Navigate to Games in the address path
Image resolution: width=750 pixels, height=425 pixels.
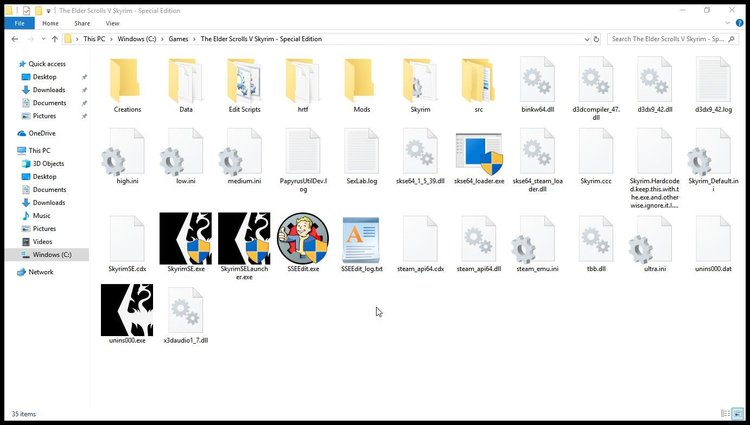pos(178,39)
